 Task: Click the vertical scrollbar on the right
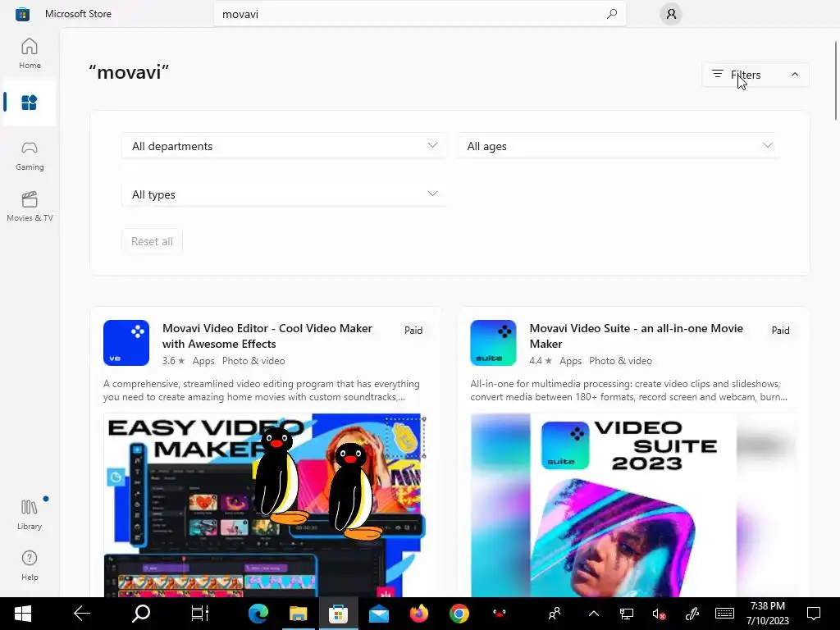[x=836, y=80]
